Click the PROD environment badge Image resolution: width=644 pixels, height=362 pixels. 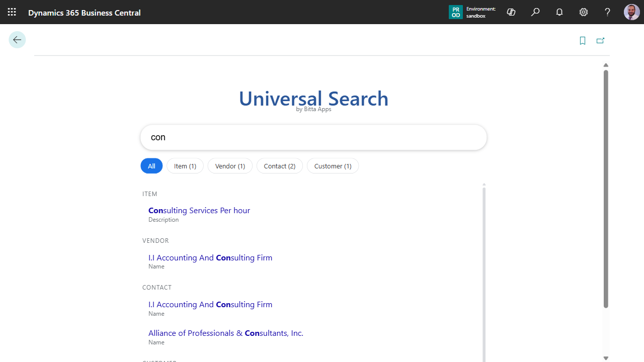tap(456, 12)
